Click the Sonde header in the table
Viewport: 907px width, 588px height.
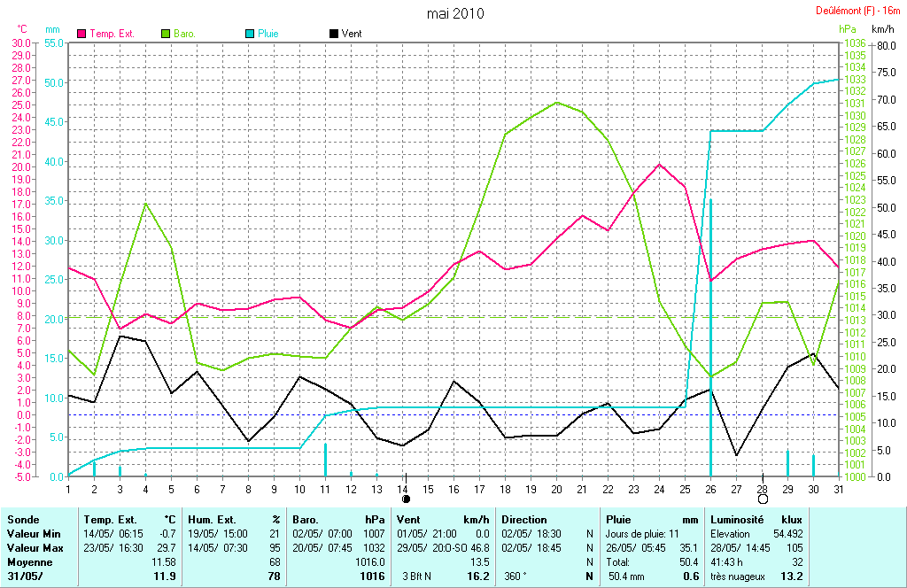click(23, 520)
